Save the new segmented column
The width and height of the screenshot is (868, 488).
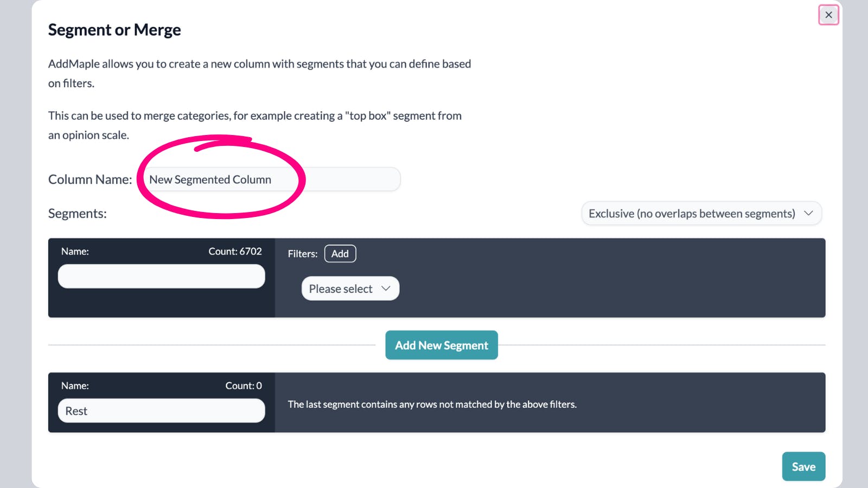pyautogui.click(x=803, y=466)
